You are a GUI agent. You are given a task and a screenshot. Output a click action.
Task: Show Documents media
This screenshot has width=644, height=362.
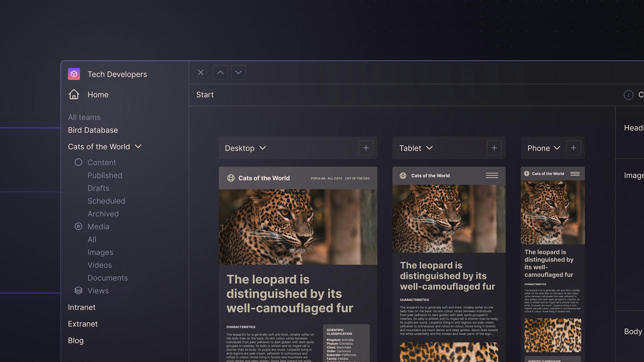tap(108, 278)
